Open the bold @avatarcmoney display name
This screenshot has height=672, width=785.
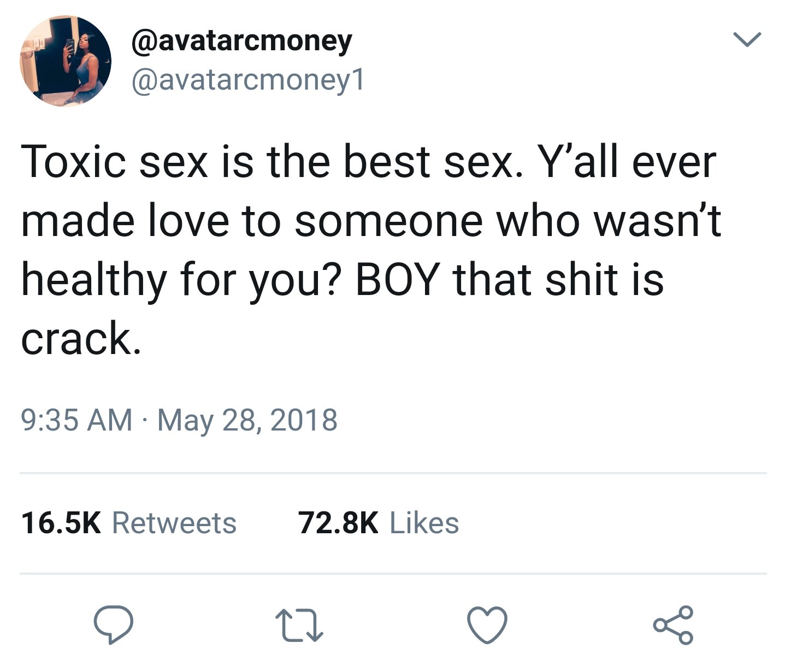click(242, 42)
